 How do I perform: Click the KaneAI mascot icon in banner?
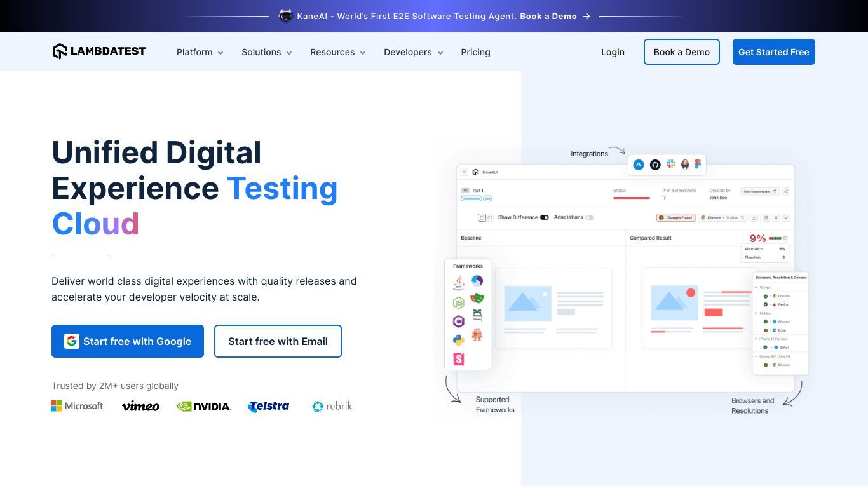(285, 16)
